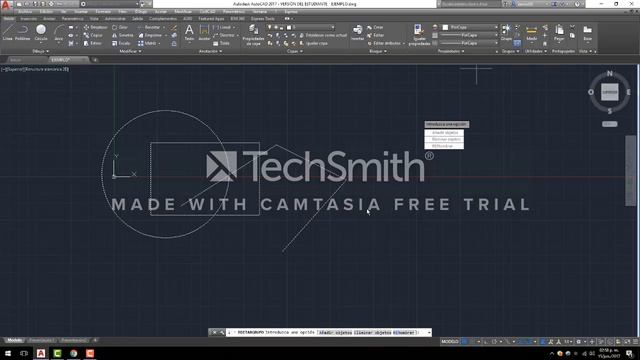This screenshot has height=360, width=640.
Task: Close the command line with X
Action: click(x=214, y=333)
